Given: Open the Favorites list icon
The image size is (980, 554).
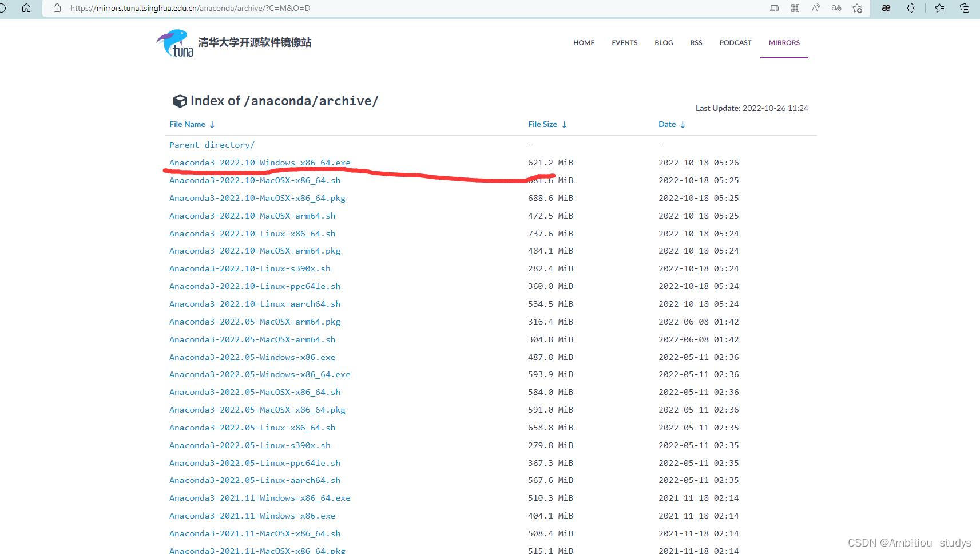Looking at the screenshot, I should pos(939,8).
